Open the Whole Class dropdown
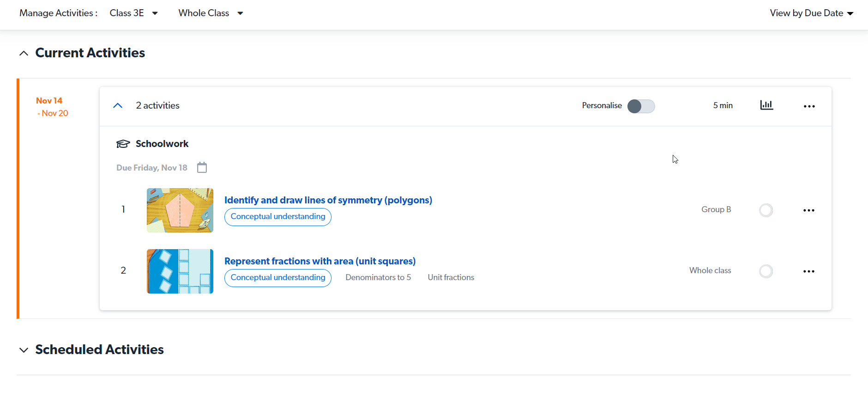868x398 pixels. [x=211, y=13]
